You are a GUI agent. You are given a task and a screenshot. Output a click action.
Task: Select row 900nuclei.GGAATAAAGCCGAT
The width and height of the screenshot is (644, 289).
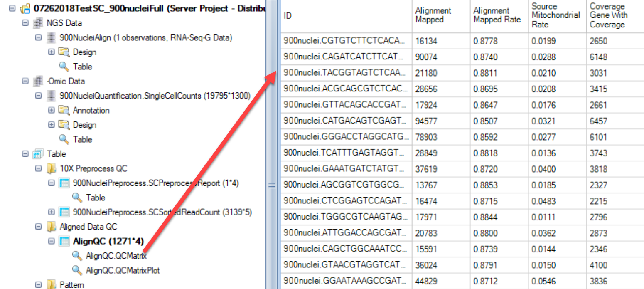[346, 281]
